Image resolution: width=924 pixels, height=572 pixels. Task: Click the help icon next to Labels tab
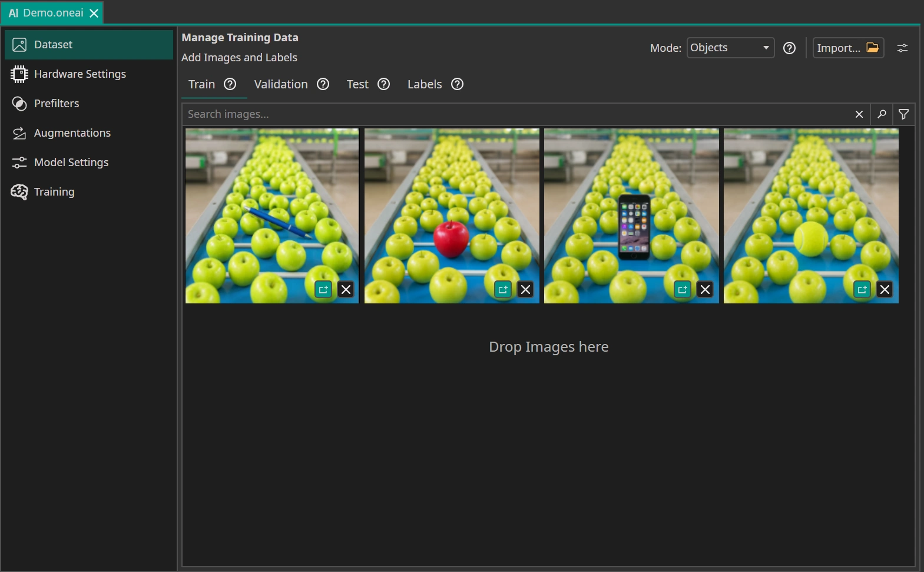457,84
